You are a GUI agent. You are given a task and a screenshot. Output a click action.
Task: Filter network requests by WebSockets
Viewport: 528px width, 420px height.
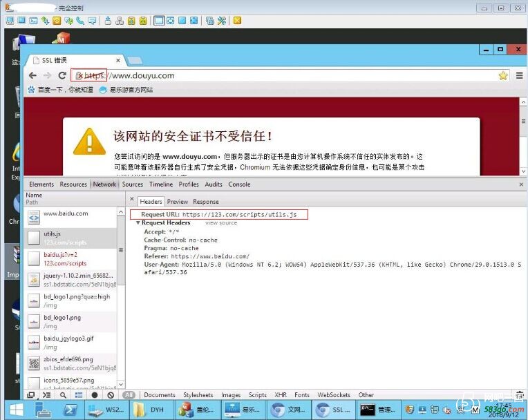(334, 395)
